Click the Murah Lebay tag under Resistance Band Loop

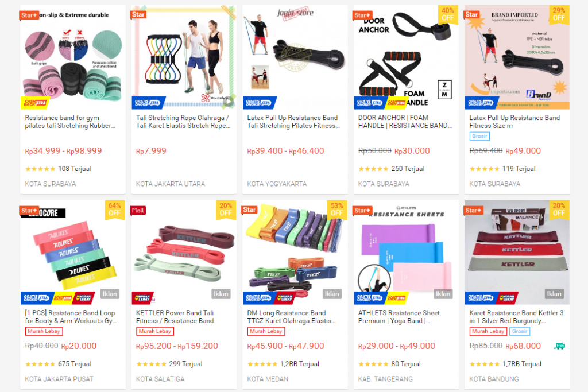[x=44, y=331]
